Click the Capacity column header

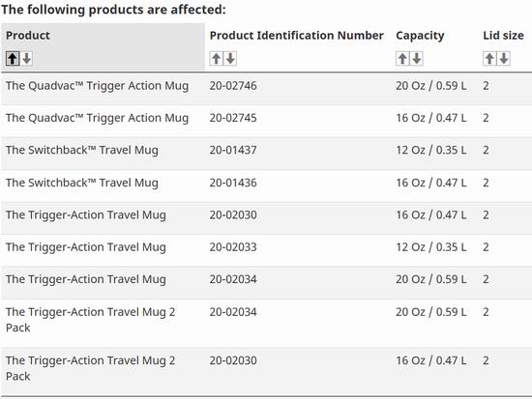click(x=420, y=36)
